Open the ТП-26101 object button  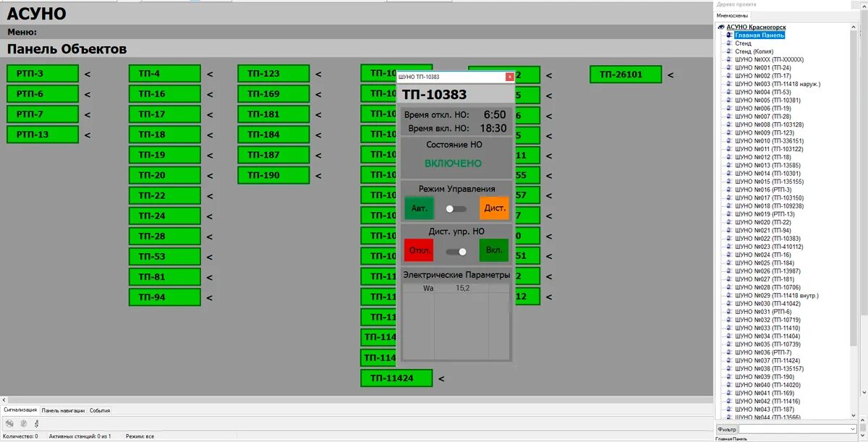click(626, 75)
